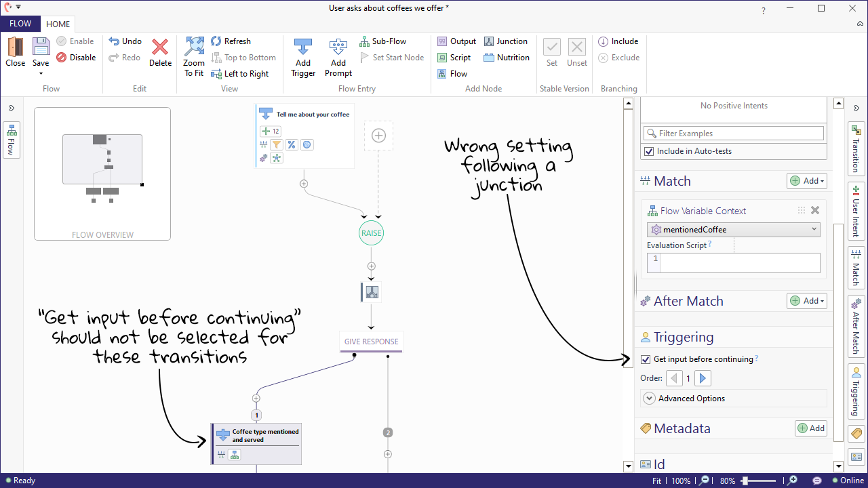Click the Add Trigger icon

click(303, 47)
